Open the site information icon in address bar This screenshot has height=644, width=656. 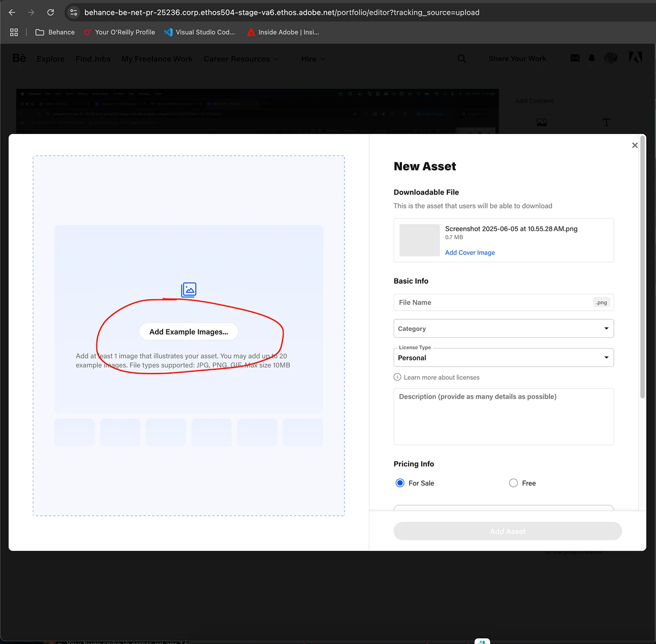click(x=74, y=12)
